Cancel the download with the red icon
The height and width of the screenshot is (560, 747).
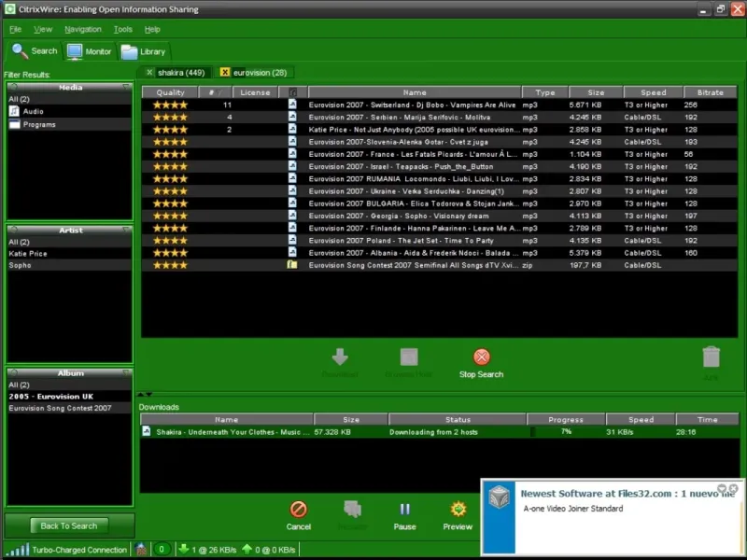pyautogui.click(x=298, y=509)
